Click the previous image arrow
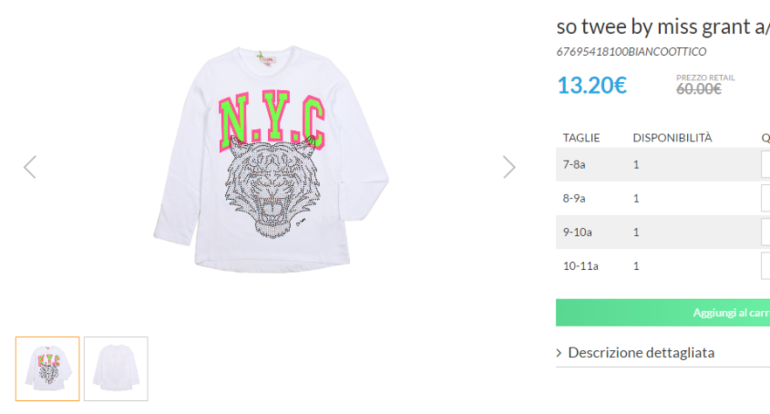Viewport: 770px width, 414px height. 30,167
